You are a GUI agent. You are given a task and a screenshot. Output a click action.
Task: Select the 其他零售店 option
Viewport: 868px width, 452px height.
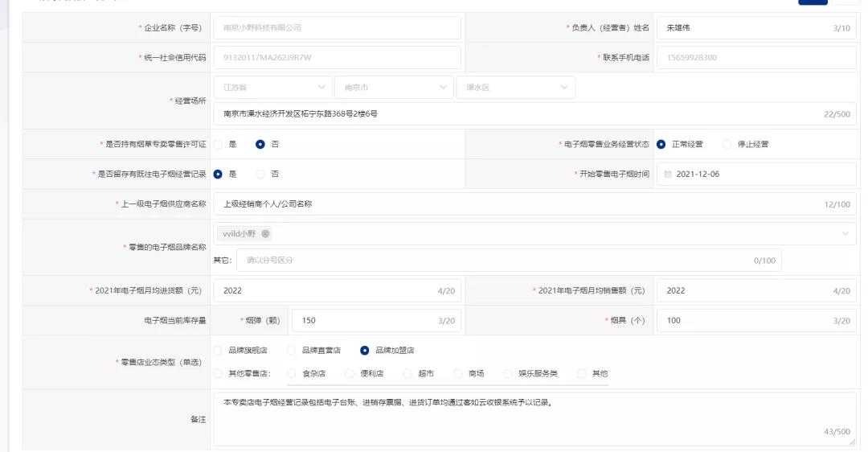click(218, 373)
